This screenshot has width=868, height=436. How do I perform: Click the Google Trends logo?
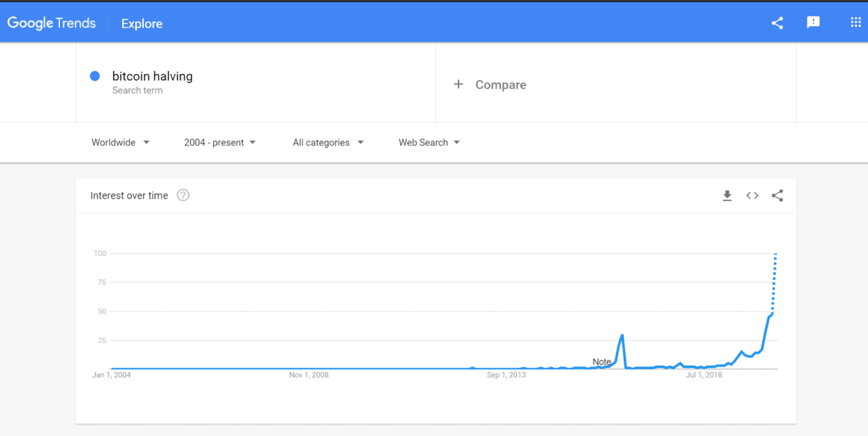(51, 24)
